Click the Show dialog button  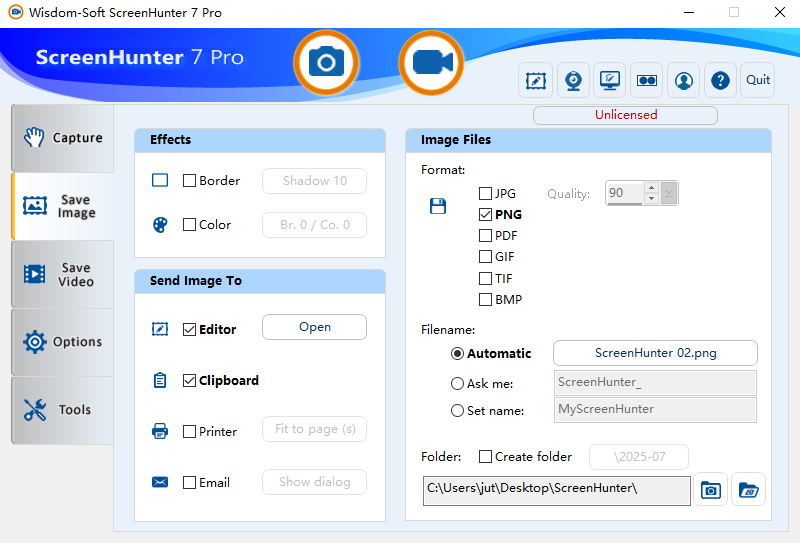click(314, 482)
